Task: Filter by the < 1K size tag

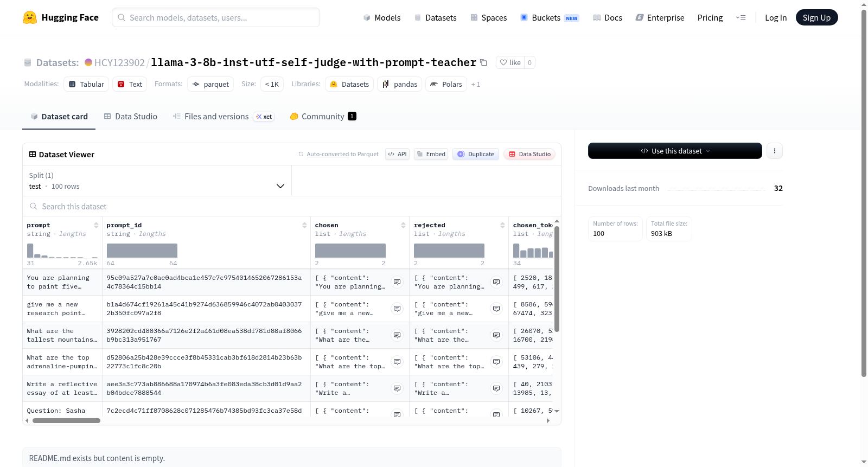Action: coord(272,84)
